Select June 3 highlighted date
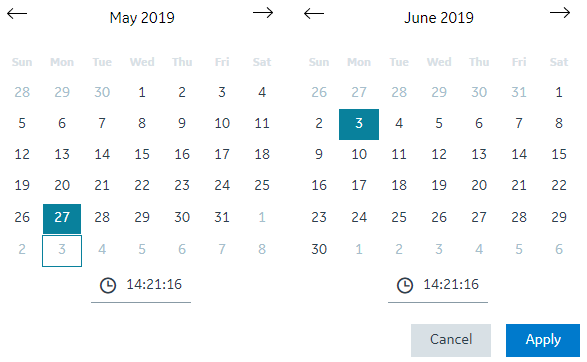 pyautogui.click(x=359, y=124)
